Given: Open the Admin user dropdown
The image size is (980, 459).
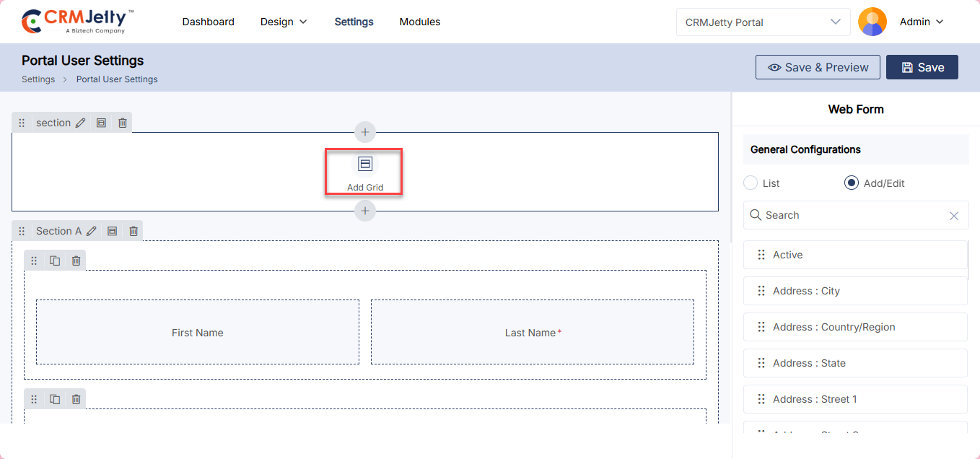Looking at the screenshot, I should pos(922,22).
